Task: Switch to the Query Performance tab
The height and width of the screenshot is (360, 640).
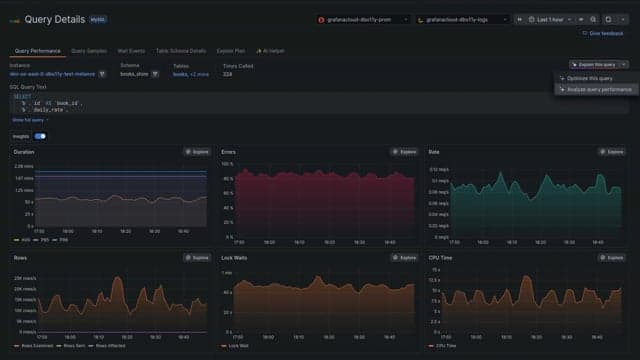Action: [x=38, y=51]
